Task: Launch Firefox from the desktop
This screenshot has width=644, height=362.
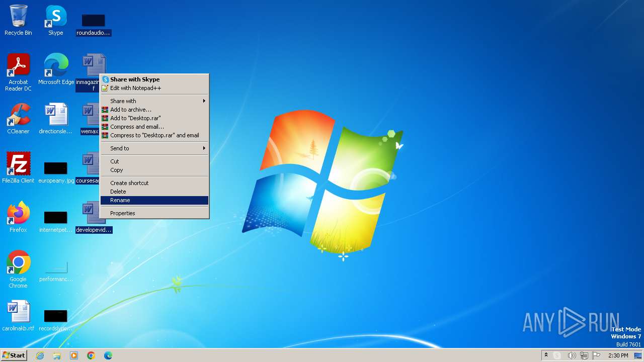Action: click(x=18, y=217)
